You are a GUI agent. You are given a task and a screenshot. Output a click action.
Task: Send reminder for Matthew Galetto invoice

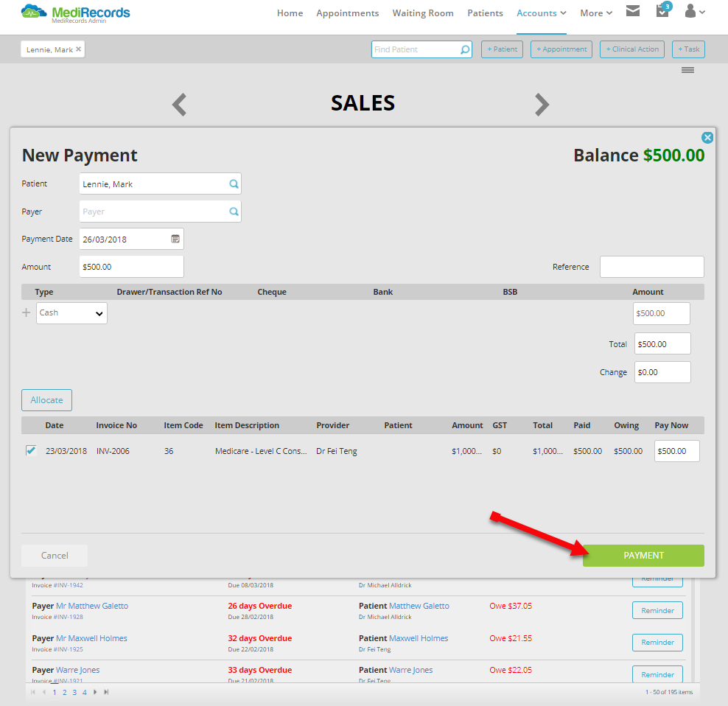point(657,610)
